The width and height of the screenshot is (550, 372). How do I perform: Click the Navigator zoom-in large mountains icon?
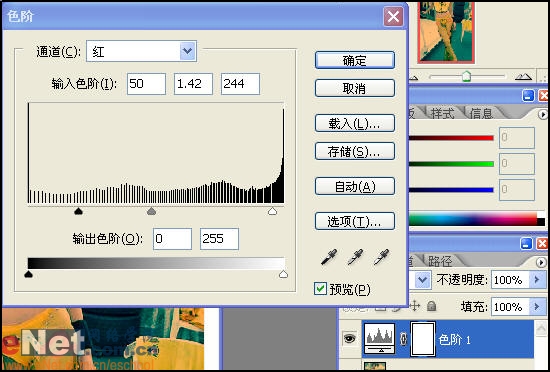[523, 76]
